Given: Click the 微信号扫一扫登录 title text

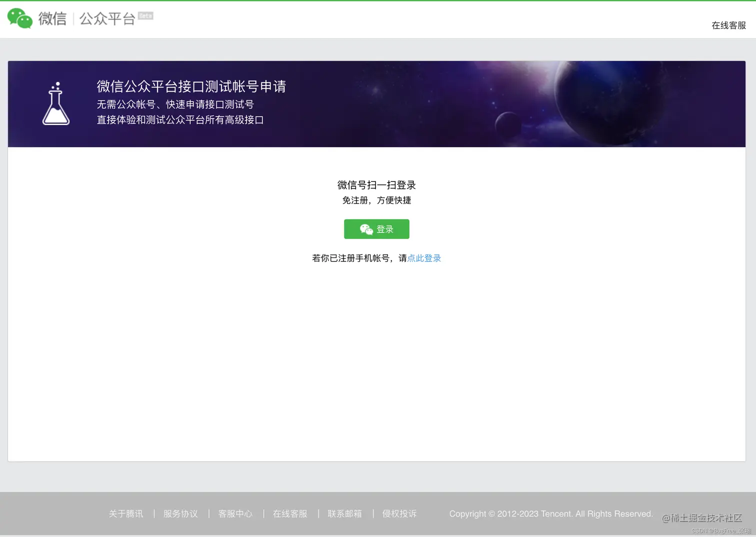Looking at the screenshot, I should 376,185.
